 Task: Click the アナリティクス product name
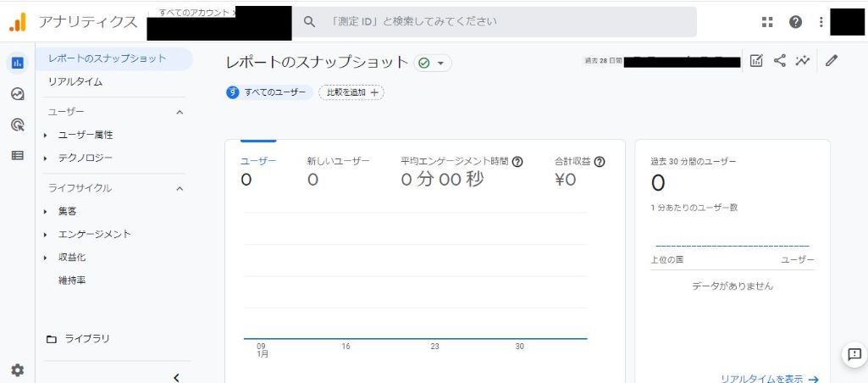(87, 22)
